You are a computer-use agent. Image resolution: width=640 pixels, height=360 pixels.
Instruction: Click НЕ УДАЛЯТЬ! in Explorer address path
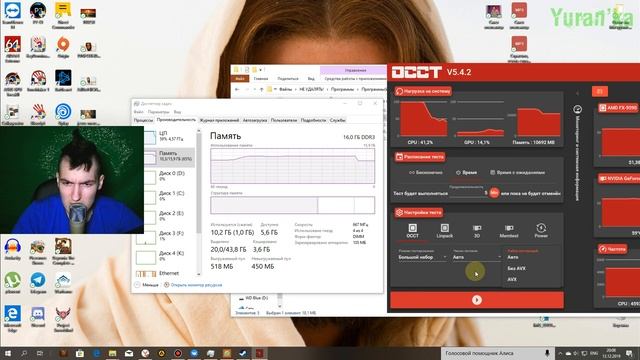point(311,89)
